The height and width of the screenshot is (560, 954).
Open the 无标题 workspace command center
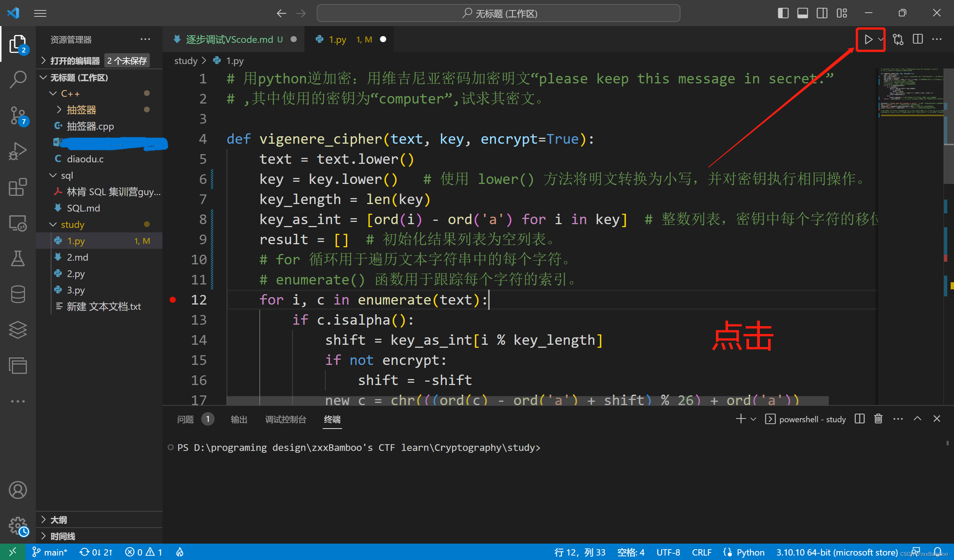[498, 13]
